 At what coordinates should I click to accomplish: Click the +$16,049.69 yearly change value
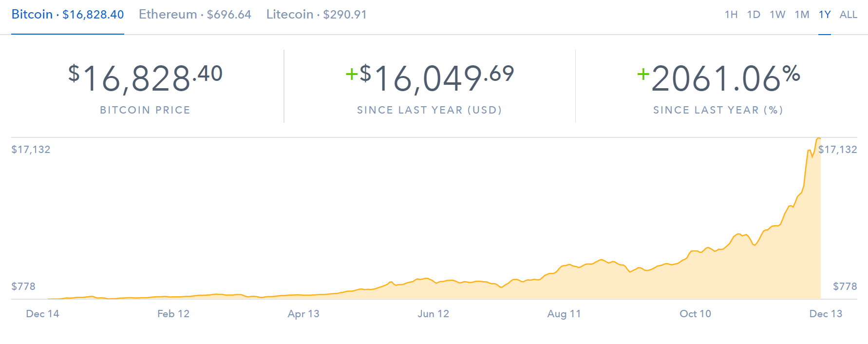tap(430, 78)
